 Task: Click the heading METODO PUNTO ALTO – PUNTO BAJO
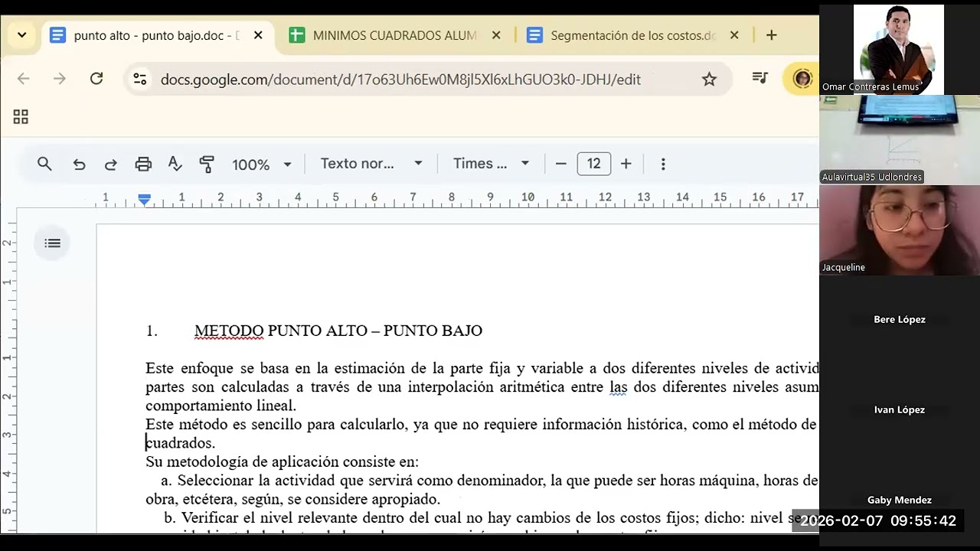point(338,331)
